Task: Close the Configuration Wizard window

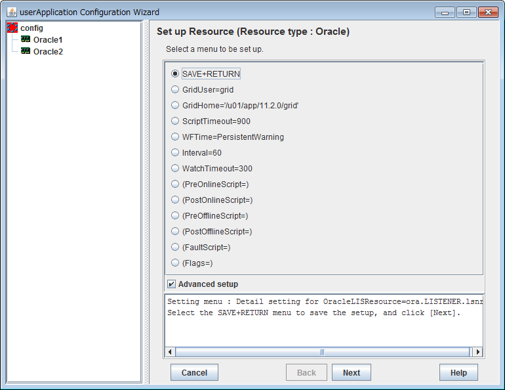Action: point(488,12)
